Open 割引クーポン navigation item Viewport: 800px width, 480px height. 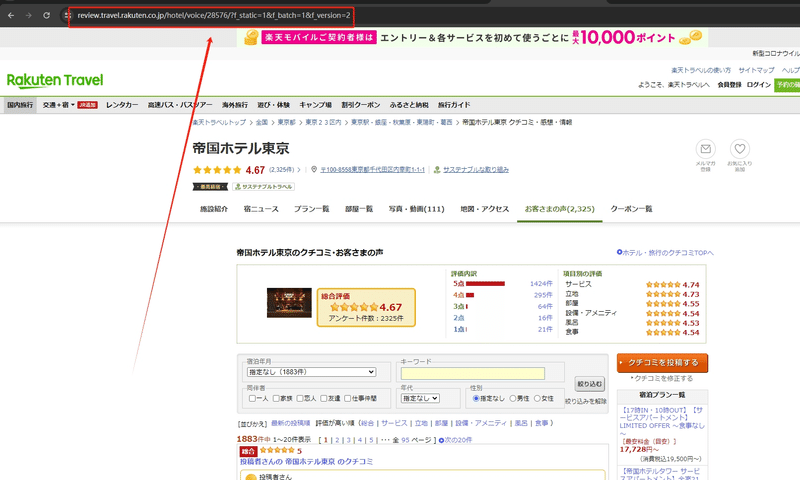click(361, 105)
